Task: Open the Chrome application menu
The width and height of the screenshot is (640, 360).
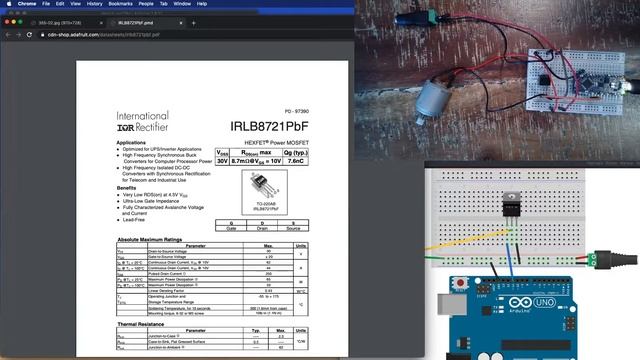Action: [27, 4]
